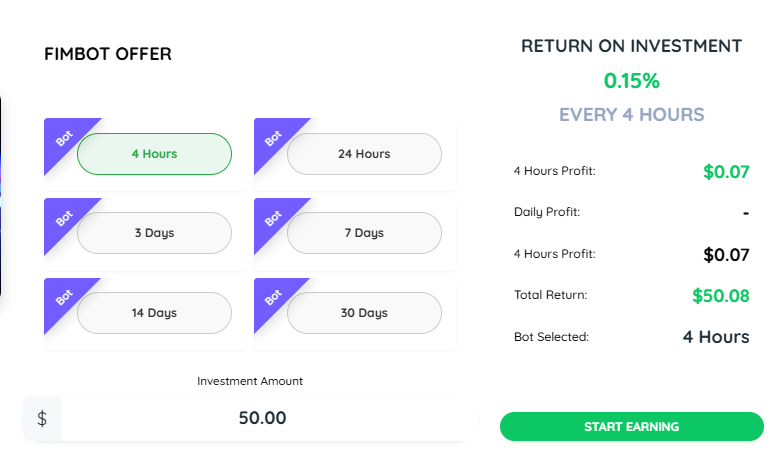Click the Daily Profit label

(x=547, y=212)
